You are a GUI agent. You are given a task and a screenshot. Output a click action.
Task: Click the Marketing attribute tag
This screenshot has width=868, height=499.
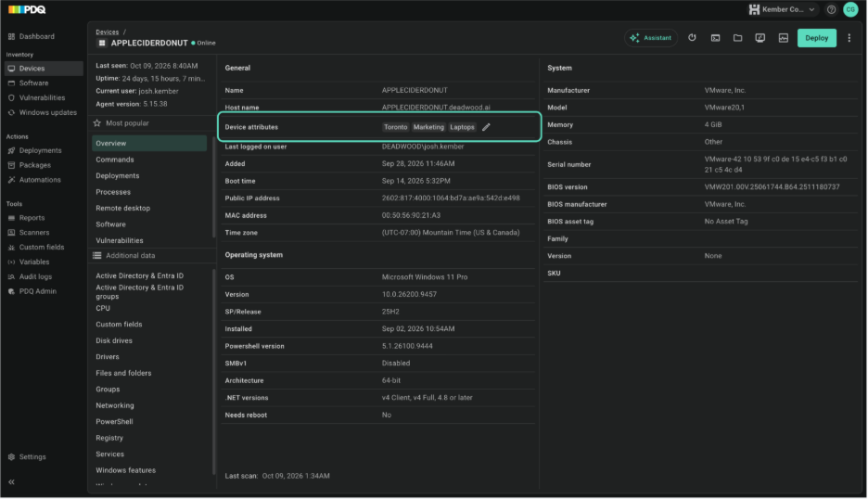(x=428, y=127)
